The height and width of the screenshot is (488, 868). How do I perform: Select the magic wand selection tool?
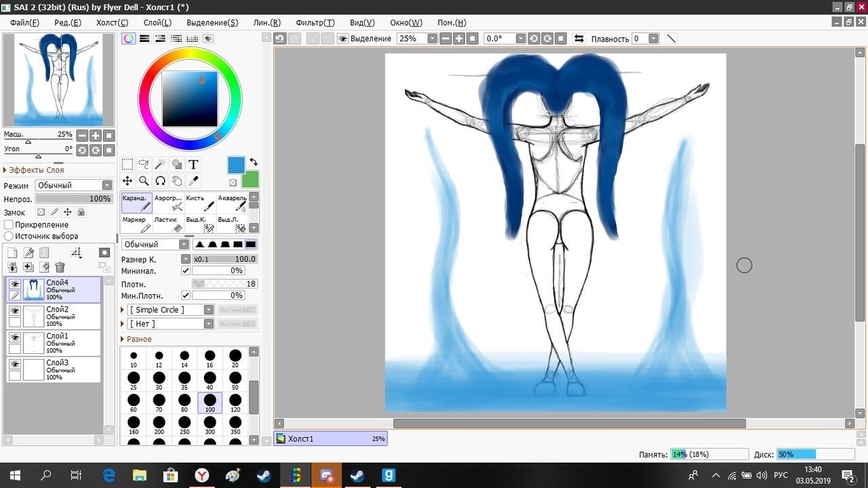pyautogui.click(x=160, y=164)
